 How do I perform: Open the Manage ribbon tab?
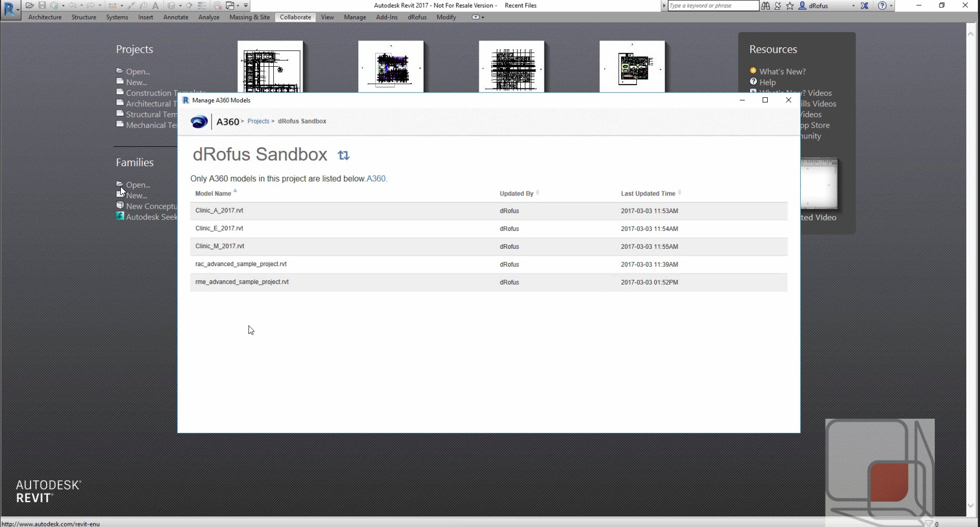click(x=355, y=17)
